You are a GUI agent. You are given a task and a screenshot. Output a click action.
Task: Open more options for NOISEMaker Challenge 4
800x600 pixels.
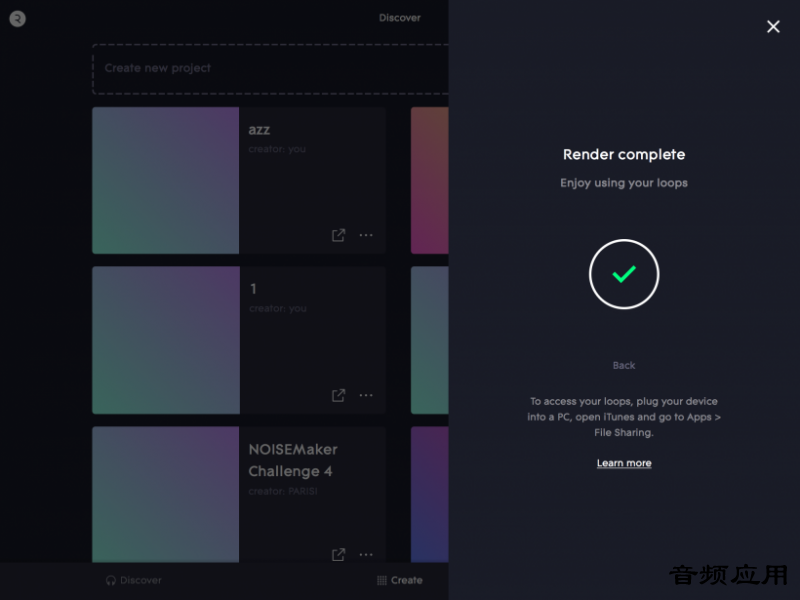pyautogui.click(x=366, y=555)
